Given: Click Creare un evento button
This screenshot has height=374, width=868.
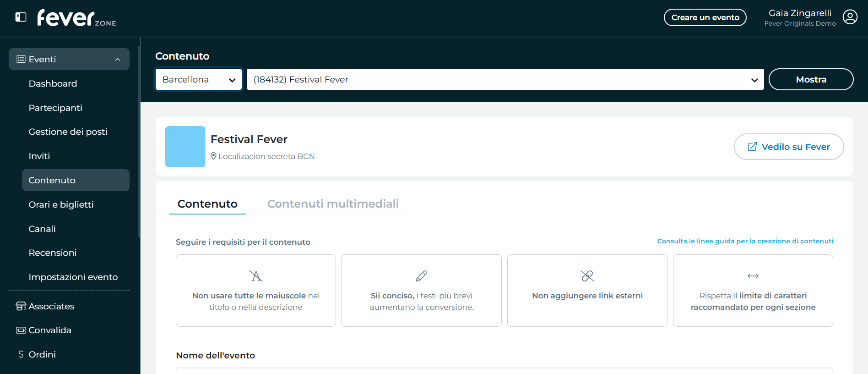Looking at the screenshot, I should [705, 17].
